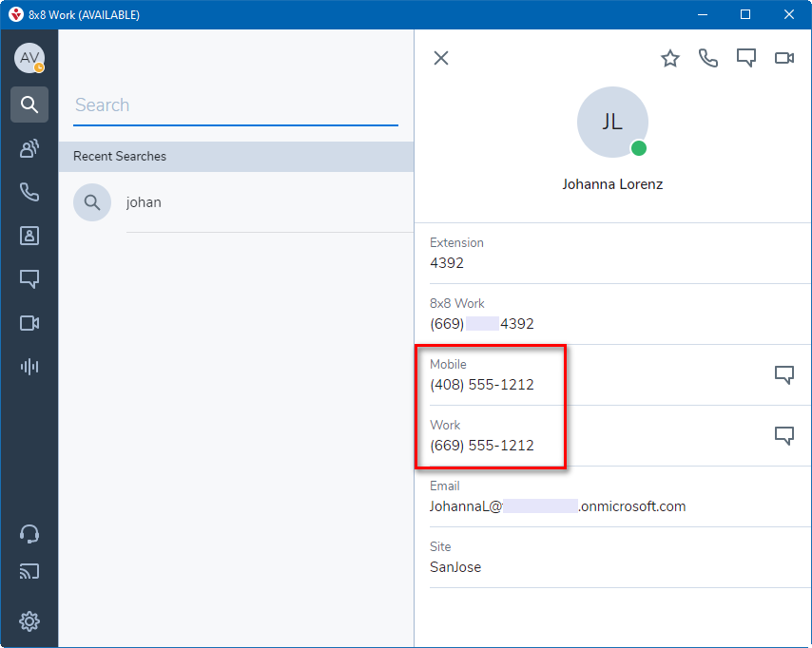Click the screen cast icon in sidebar
The width and height of the screenshot is (812, 648).
pyautogui.click(x=29, y=572)
